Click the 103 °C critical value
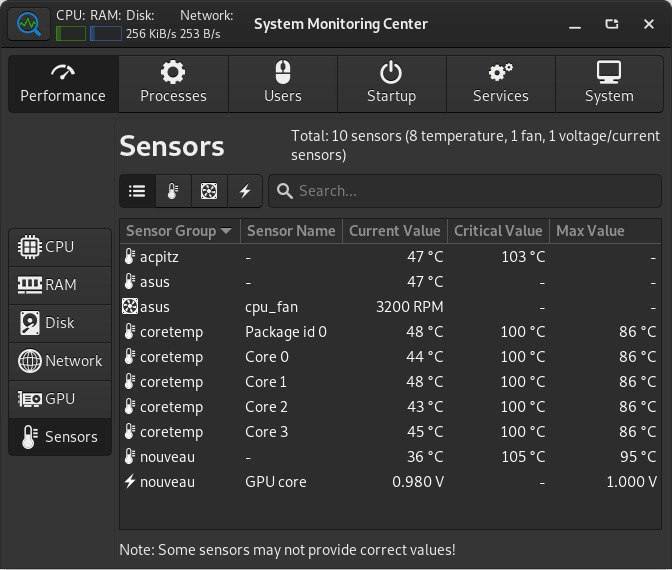This screenshot has width=672, height=570. click(x=523, y=257)
